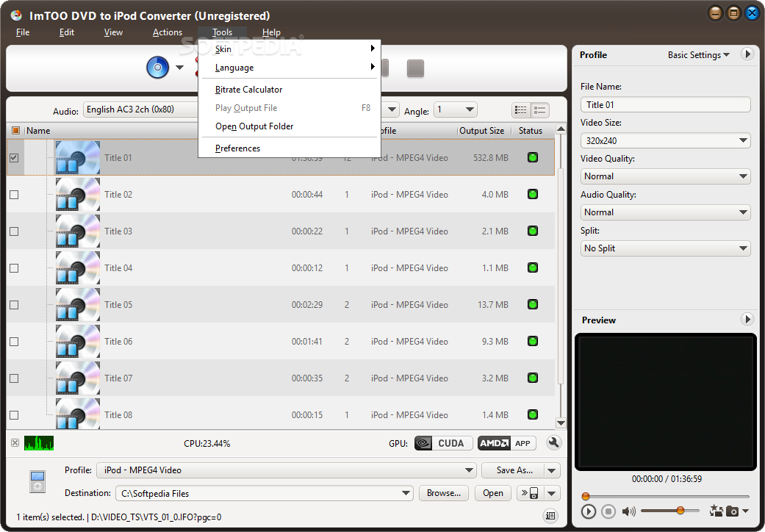Open snapshot options dropdown arrow
This screenshot has width=765, height=532.
tap(745, 511)
